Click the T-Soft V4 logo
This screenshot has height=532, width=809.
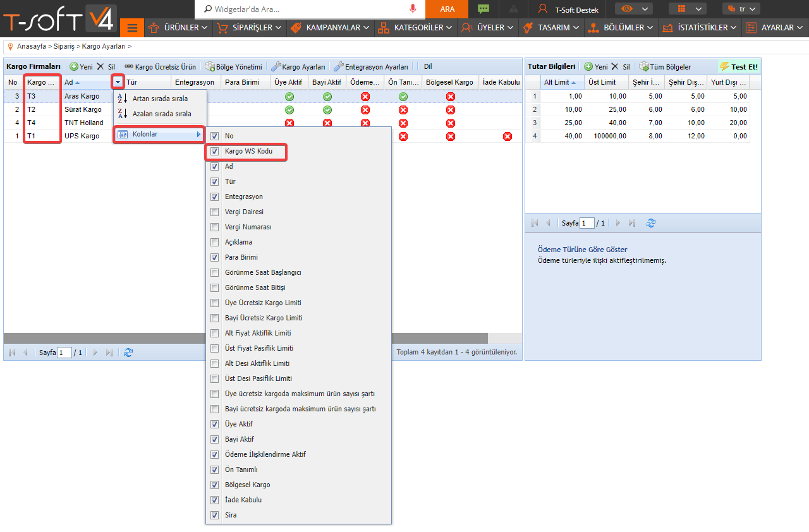[59, 19]
